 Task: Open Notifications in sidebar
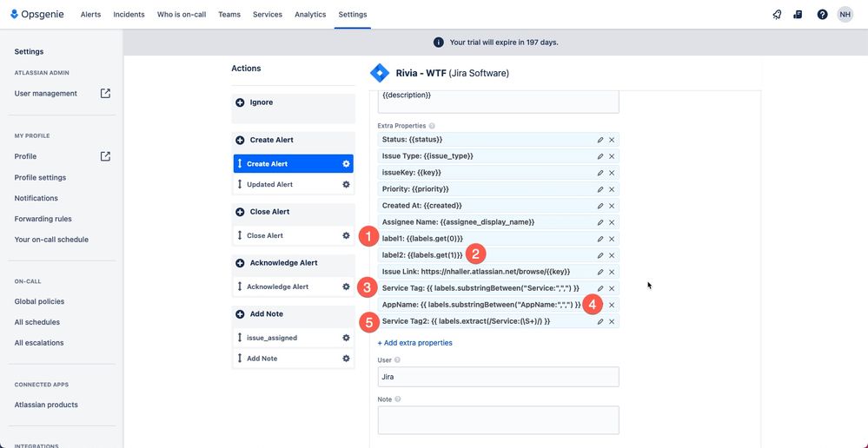tap(36, 198)
